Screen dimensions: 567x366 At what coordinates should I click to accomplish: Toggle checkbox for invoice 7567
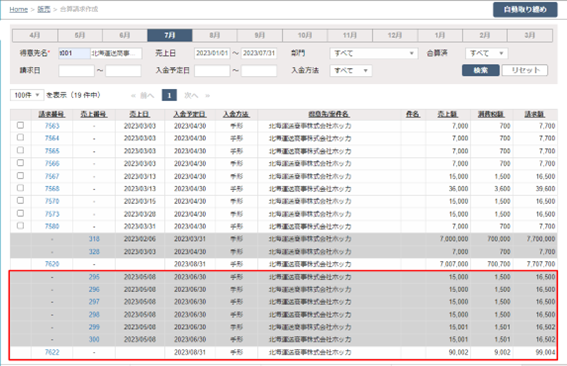[x=21, y=175]
